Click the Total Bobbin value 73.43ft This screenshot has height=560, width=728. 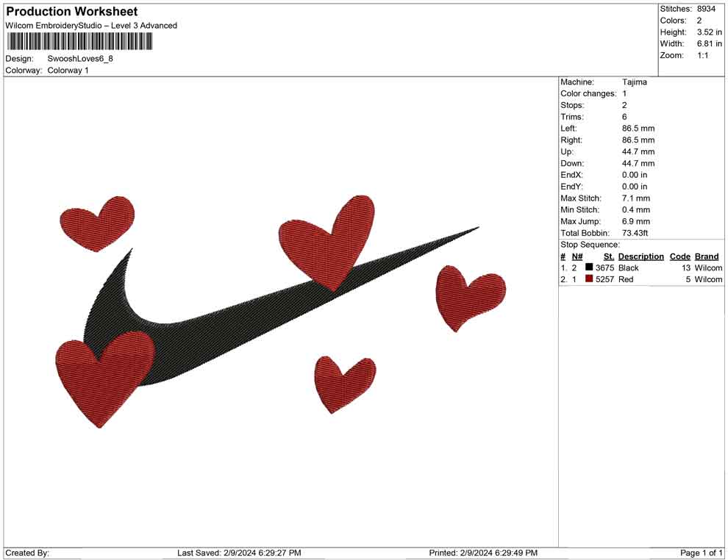click(x=635, y=233)
